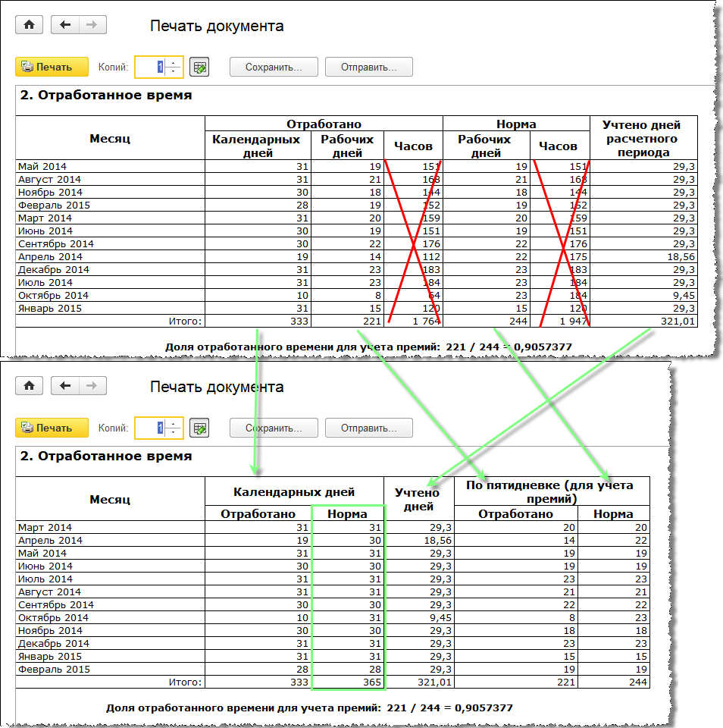Click the 'Календарных дней' header in the upper table

(257, 146)
